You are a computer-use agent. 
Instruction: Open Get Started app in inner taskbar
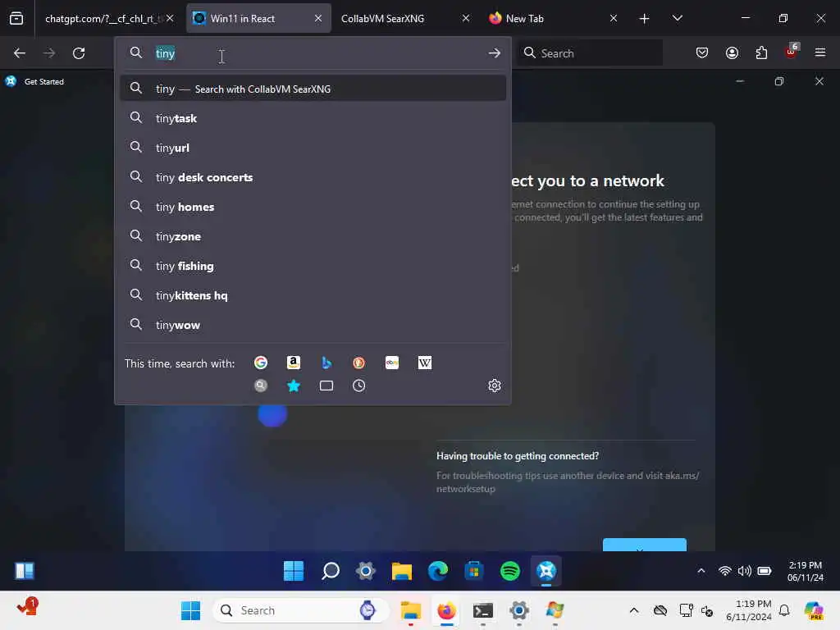(x=546, y=571)
